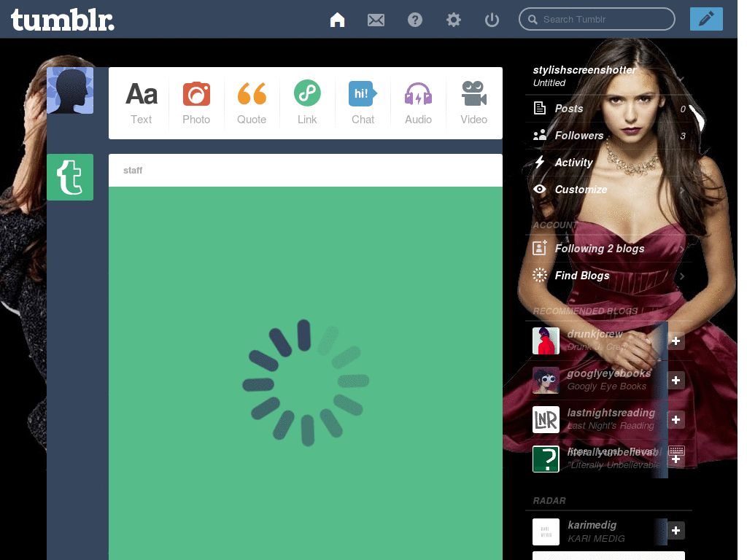Image resolution: width=747 pixels, height=560 pixels.
Task: Click the Posts document icon
Action: pos(540,108)
